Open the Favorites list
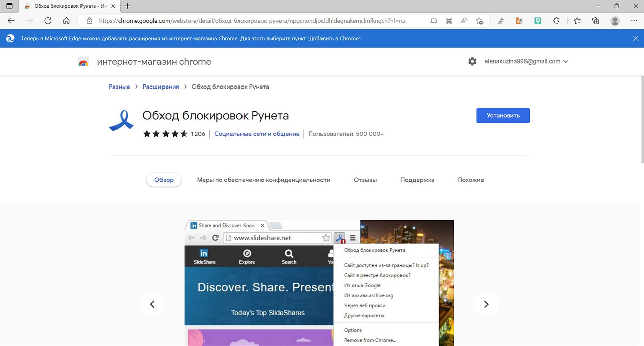644x346 pixels. 577,21
